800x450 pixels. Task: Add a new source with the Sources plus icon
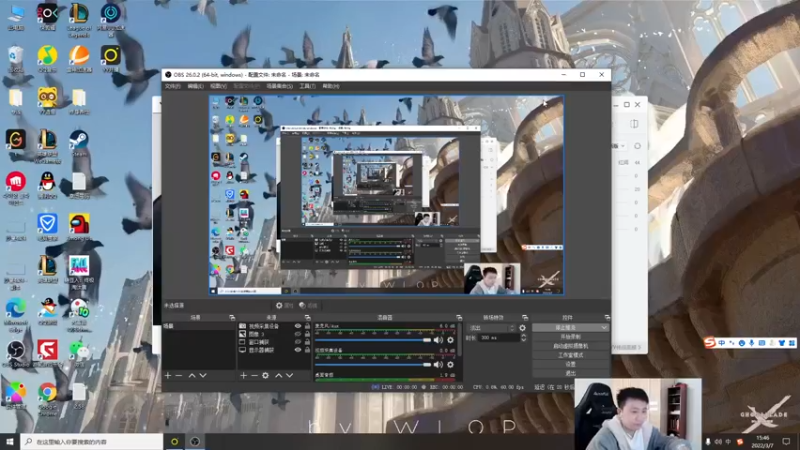243,376
